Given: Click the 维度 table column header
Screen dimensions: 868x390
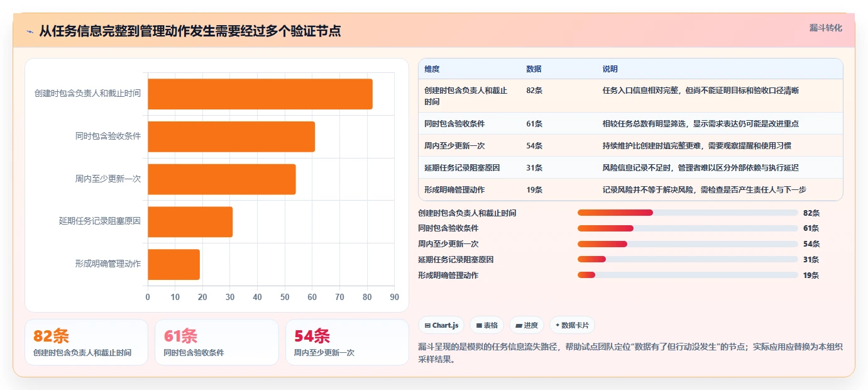Looking at the screenshot, I should click(x=432, y=69).
